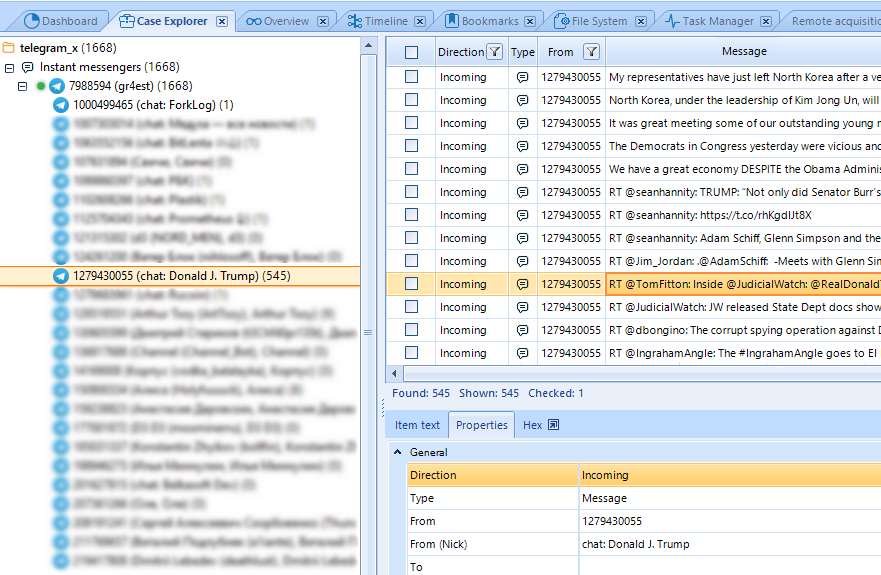Toggle the select-all checkbox in table header

[x=411, y=52]
